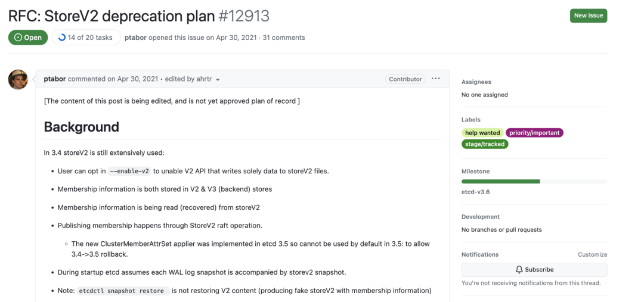Click the task progress circle icon
Viewport: 644px width, 302px height.
62,38
